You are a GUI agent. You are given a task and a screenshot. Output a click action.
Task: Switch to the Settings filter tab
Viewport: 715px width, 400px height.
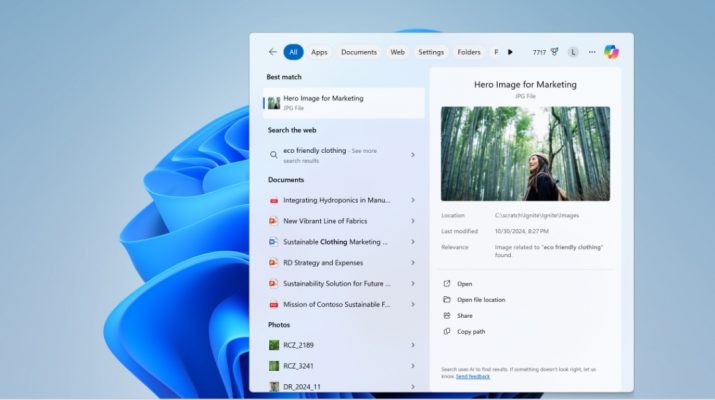click(x=431, y=52)
